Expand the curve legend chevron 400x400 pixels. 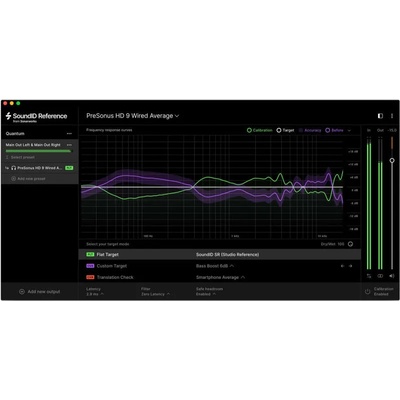tap(349, 130)
